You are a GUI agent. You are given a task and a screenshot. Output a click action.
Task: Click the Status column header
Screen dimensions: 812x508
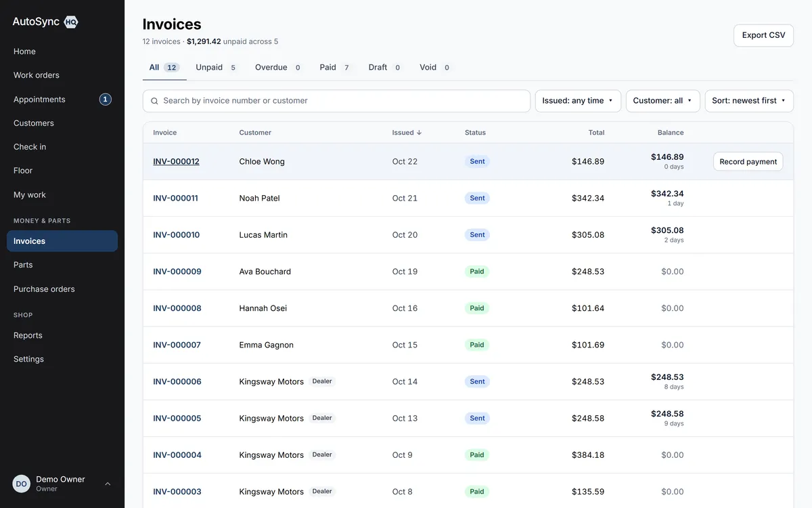[475, 133]
